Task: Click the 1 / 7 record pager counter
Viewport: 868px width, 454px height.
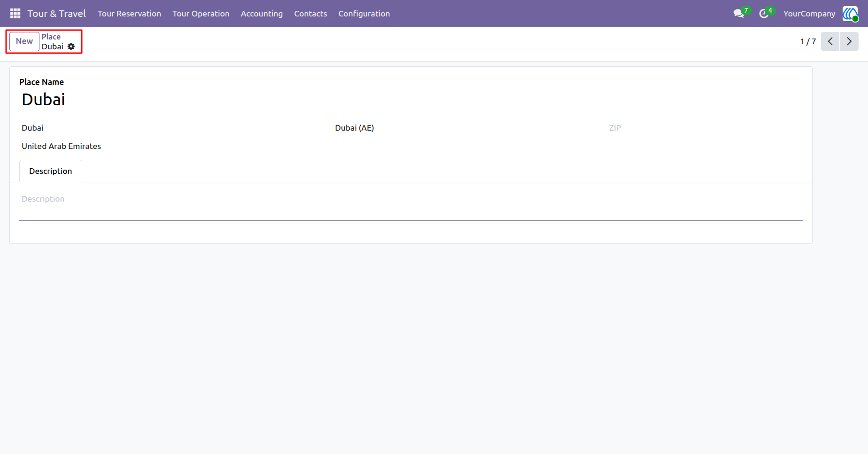Action: 808,41
